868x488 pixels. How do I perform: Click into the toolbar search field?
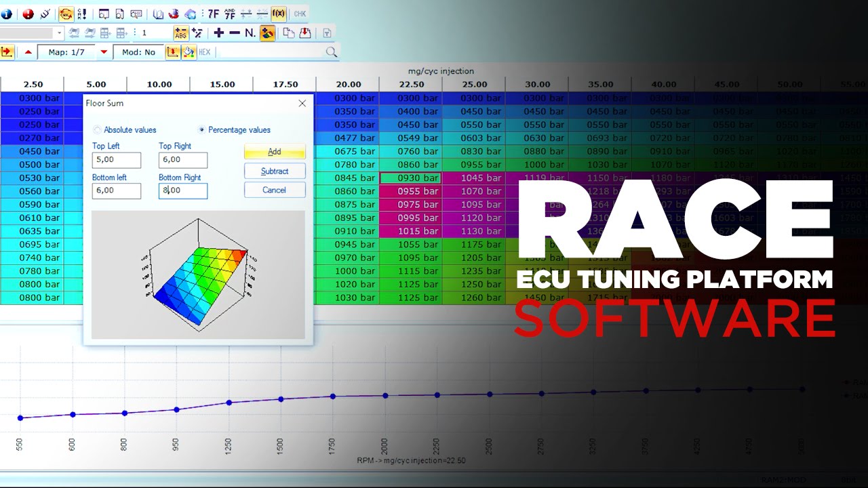click(x=270, y=52)
